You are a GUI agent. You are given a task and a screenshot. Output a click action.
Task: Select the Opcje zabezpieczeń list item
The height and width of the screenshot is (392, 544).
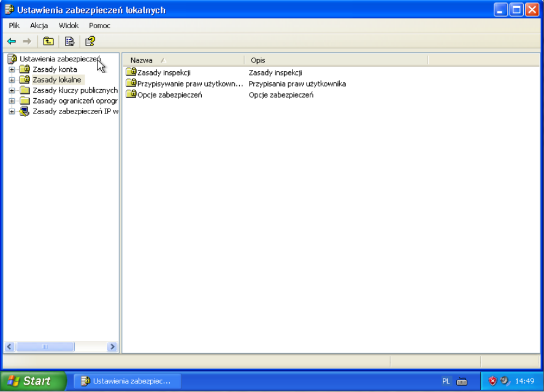pyautogui.click(x=169, y=94)
